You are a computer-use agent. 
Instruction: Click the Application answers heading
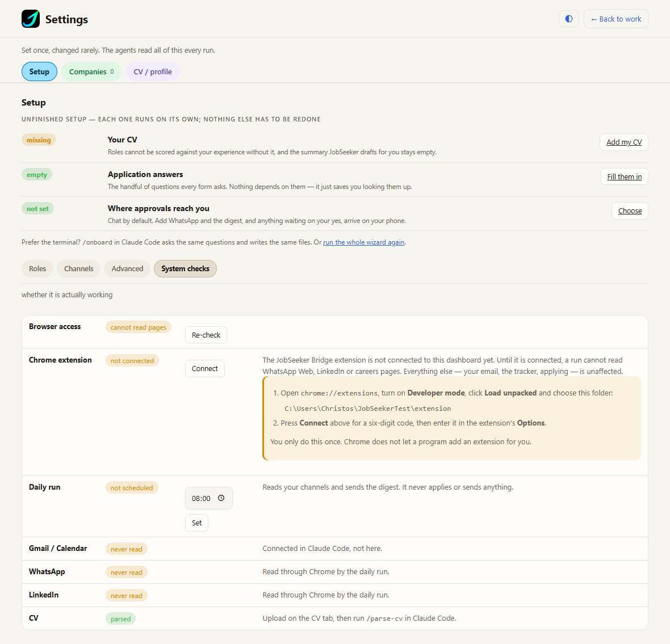145,174
